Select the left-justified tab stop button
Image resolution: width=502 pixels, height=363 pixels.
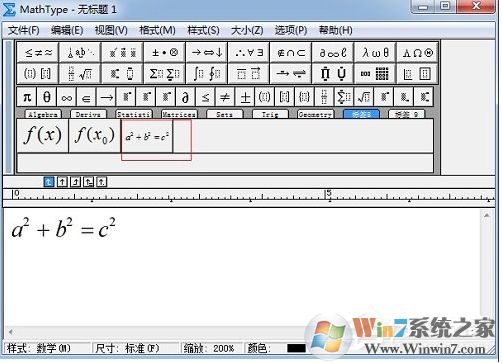pyautogui.click(x=49, y=182)
